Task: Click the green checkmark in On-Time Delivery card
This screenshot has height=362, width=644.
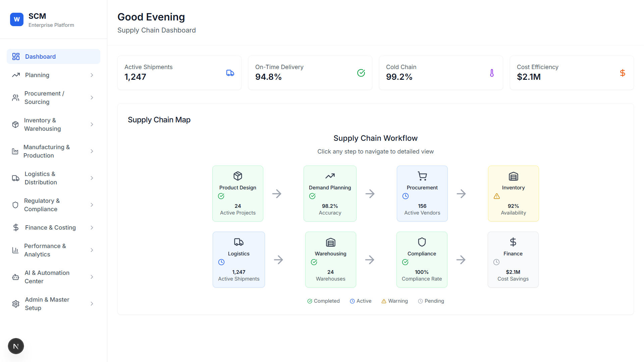Action: pyautogui.click(x=361, y=73)
